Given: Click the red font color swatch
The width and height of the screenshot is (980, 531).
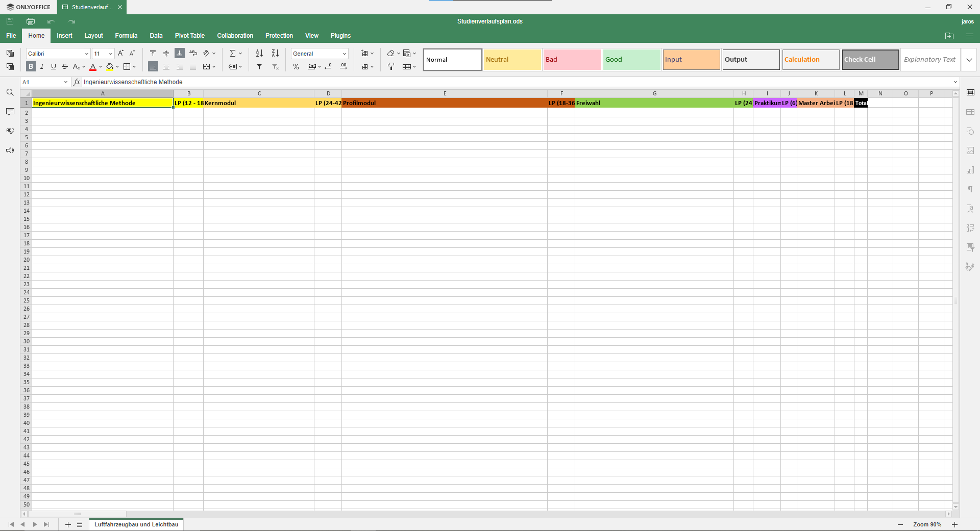Looking at the screenshot, I should point(93,66).
